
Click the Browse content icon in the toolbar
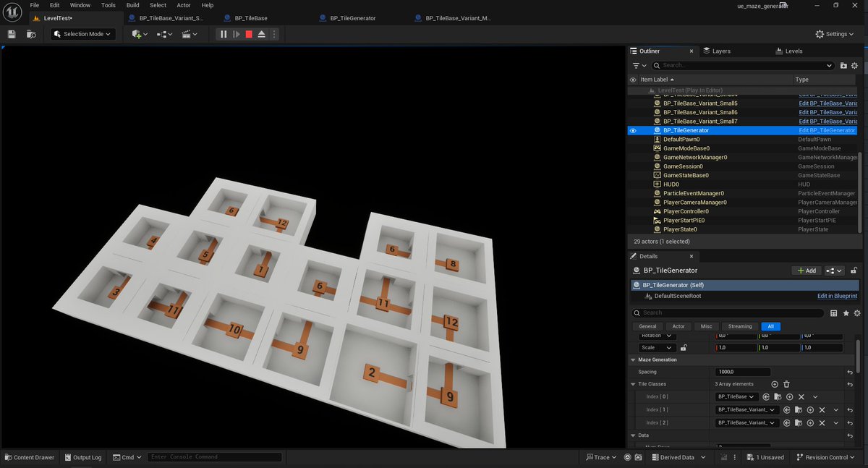coord(31,34)
